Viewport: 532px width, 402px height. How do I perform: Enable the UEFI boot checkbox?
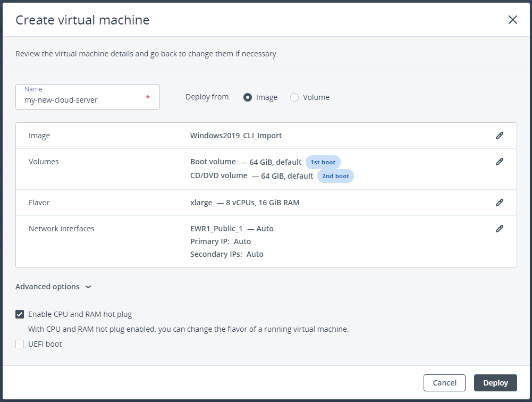point(20,344)
